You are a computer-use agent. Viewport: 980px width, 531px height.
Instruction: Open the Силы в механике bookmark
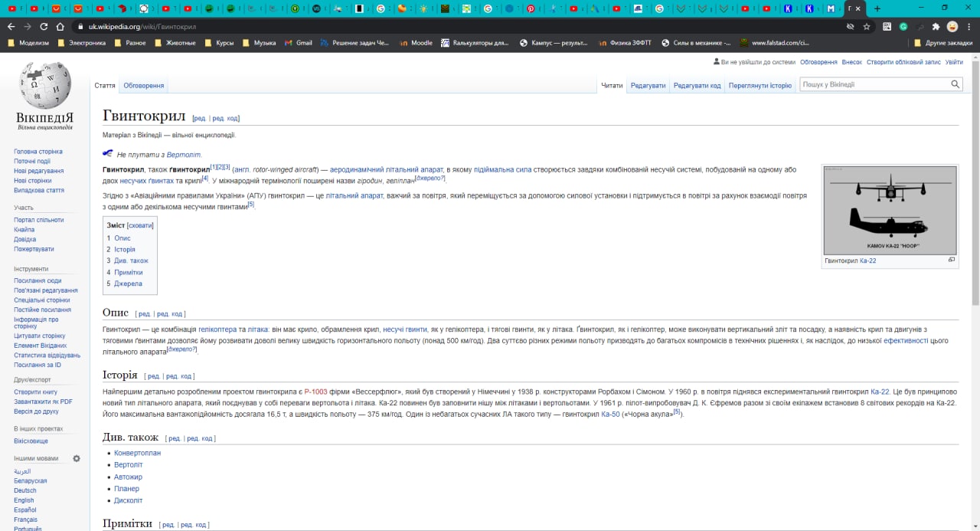[696, 43]
